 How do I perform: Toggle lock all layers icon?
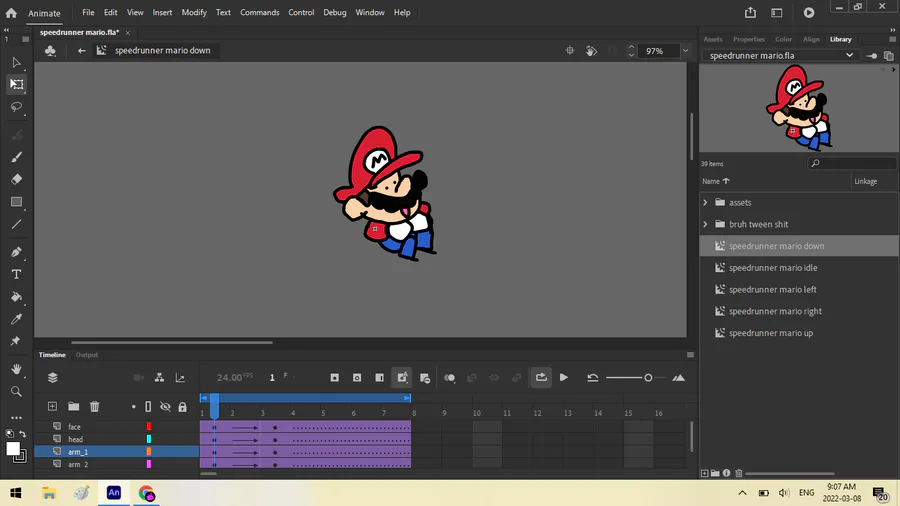point(183,407)
